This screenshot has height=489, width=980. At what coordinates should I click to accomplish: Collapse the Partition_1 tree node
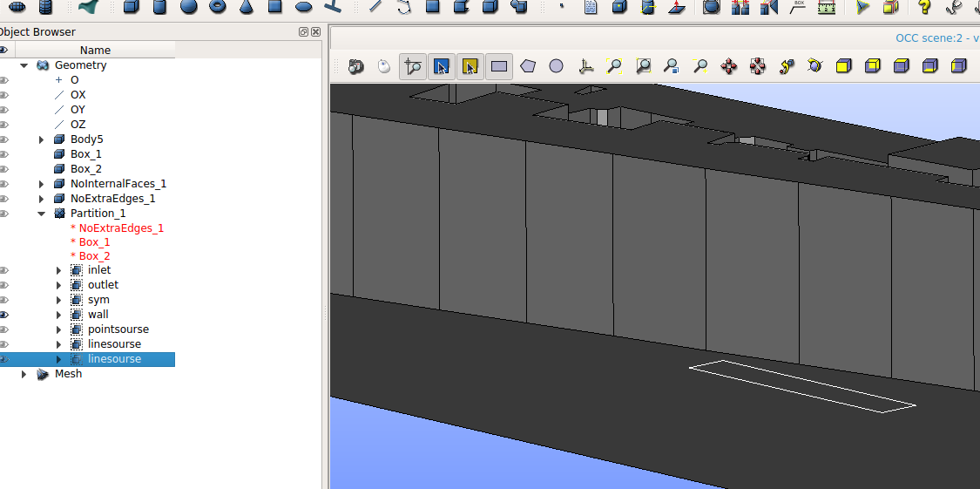pos(41,214)
